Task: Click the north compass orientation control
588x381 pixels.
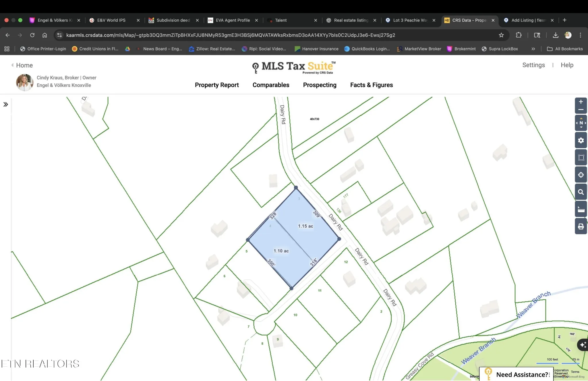Action: (581, 123)
